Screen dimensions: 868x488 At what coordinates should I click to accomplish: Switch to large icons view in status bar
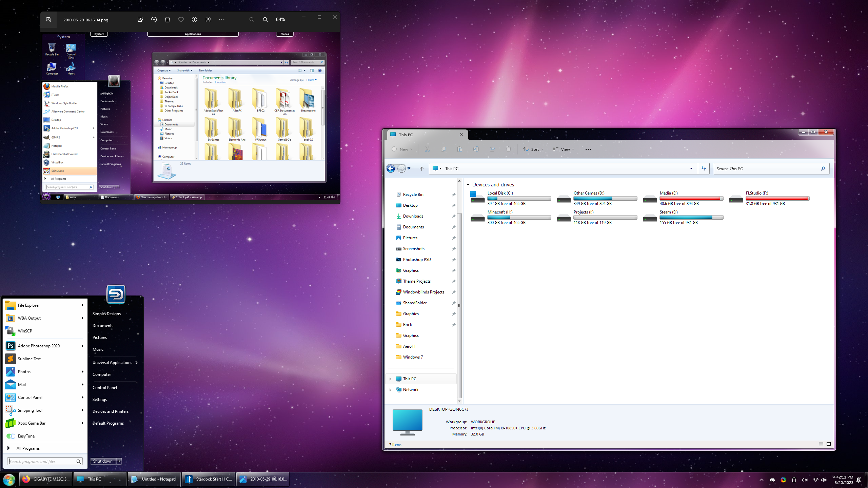[x=829, y=444]
